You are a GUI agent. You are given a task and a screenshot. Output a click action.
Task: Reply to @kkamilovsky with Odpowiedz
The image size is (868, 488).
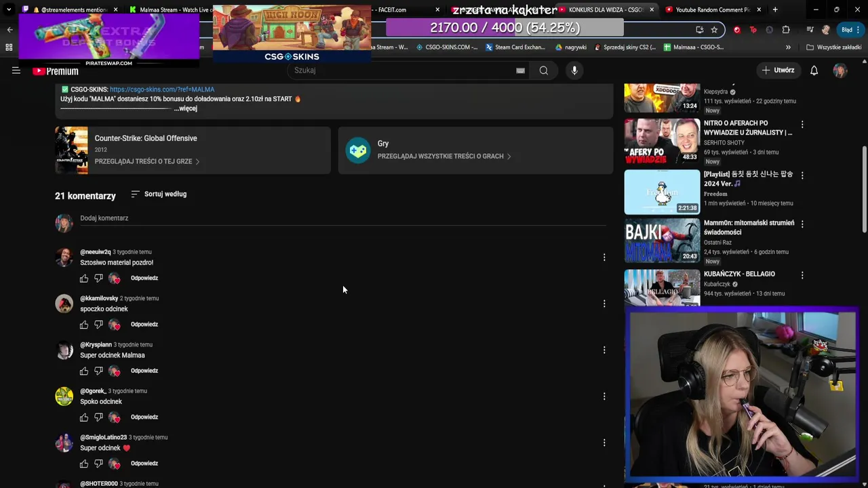coord(144,325)
